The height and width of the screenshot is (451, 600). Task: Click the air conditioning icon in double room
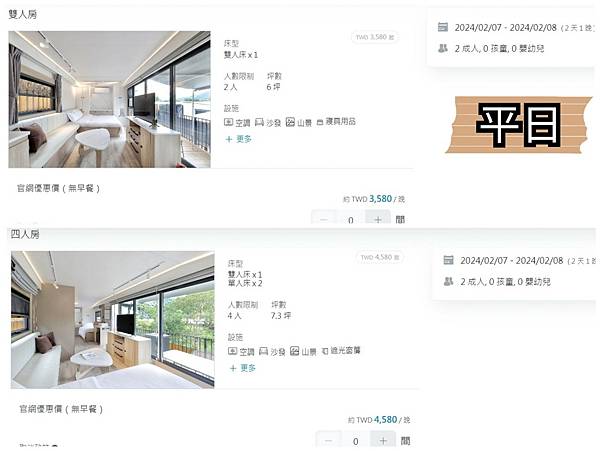[228, 122]
